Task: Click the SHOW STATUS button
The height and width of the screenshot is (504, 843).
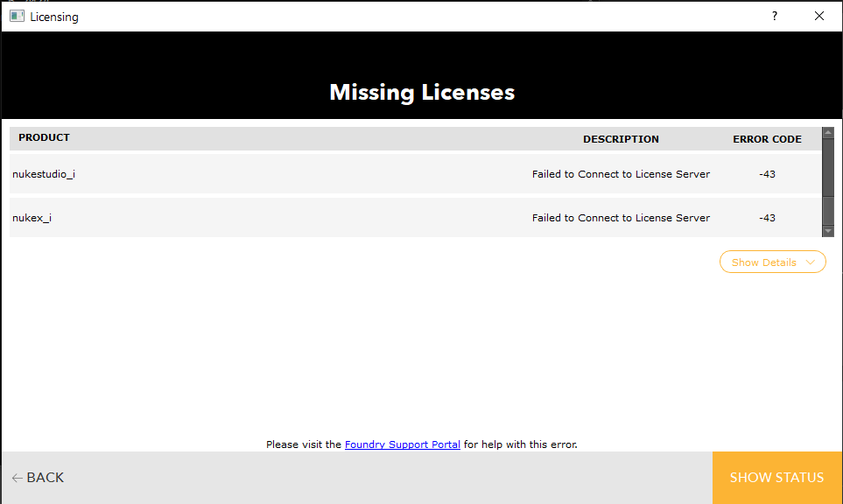Action: [776, 478]
